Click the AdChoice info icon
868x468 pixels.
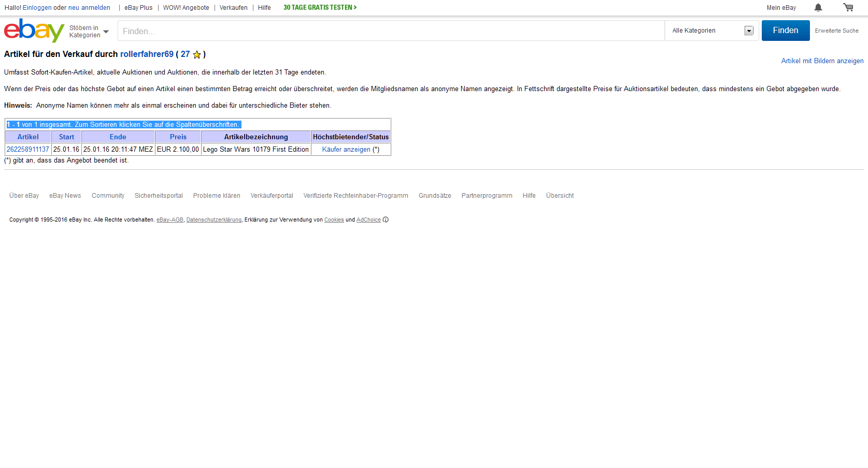(386, 220)
